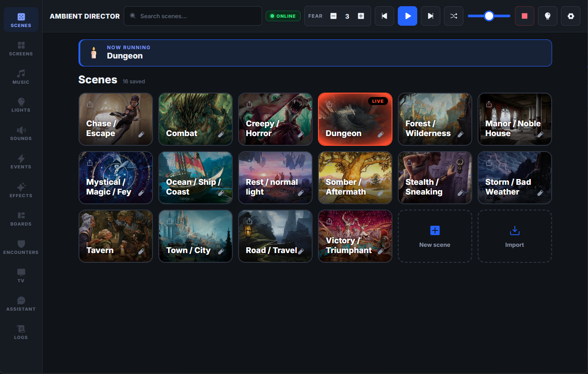Open the TV section in sidebar
This screenshot has width=588, height=374.
[21, 275]
